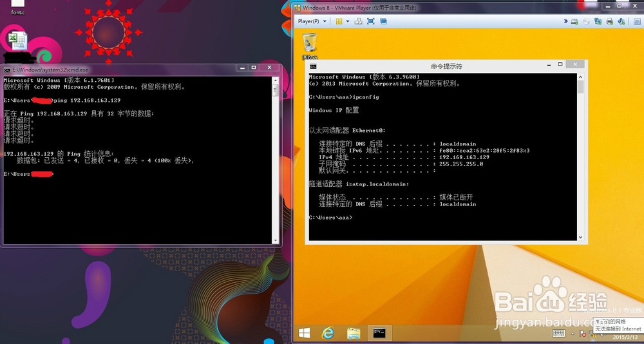This screenshot has height=344, width=644.
Task: Open File Explorer from guest taskbar
Action: pyautogui.click(x=353, y=332)
